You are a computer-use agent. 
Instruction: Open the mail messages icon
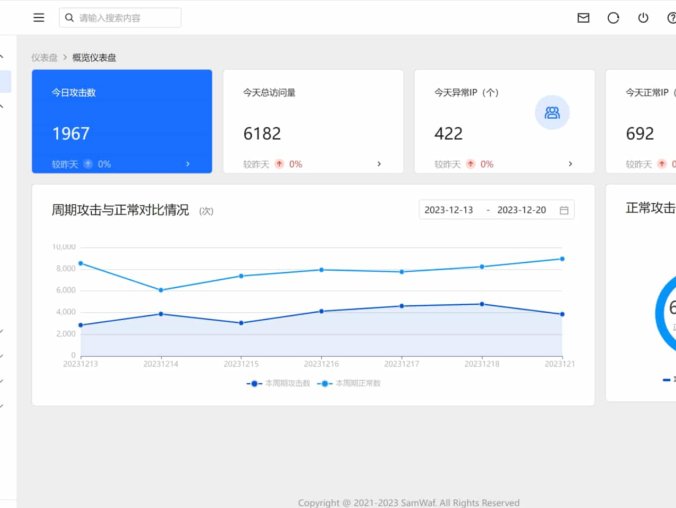583,18
